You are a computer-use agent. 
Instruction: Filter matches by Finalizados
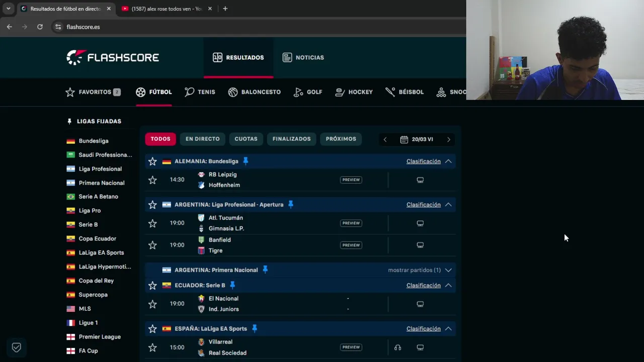(291, 139)
